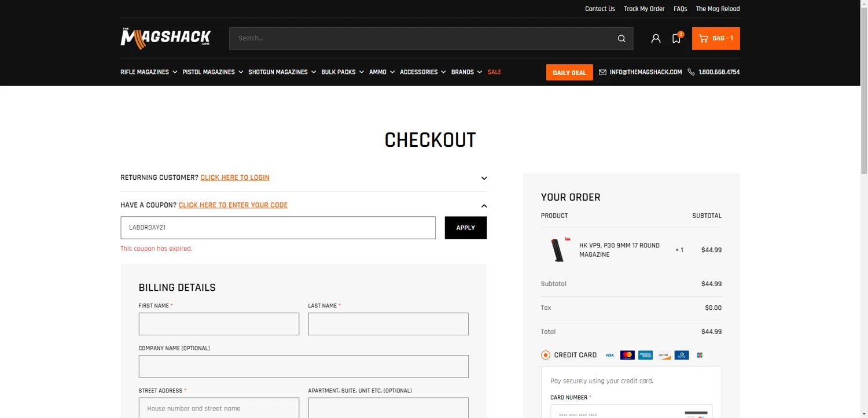Click the Tax $0.00 value
868x418 pixels.
click(x=713, y=308)
